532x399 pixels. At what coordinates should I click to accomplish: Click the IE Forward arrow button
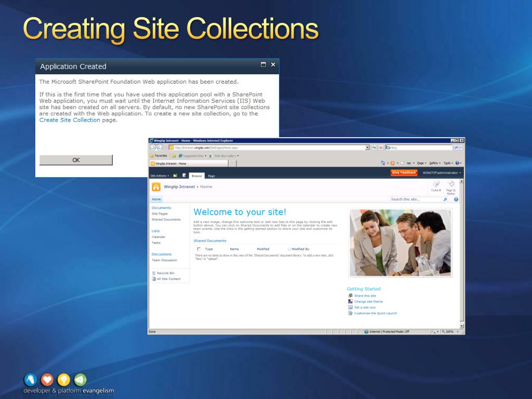click(x=160, y=148)
